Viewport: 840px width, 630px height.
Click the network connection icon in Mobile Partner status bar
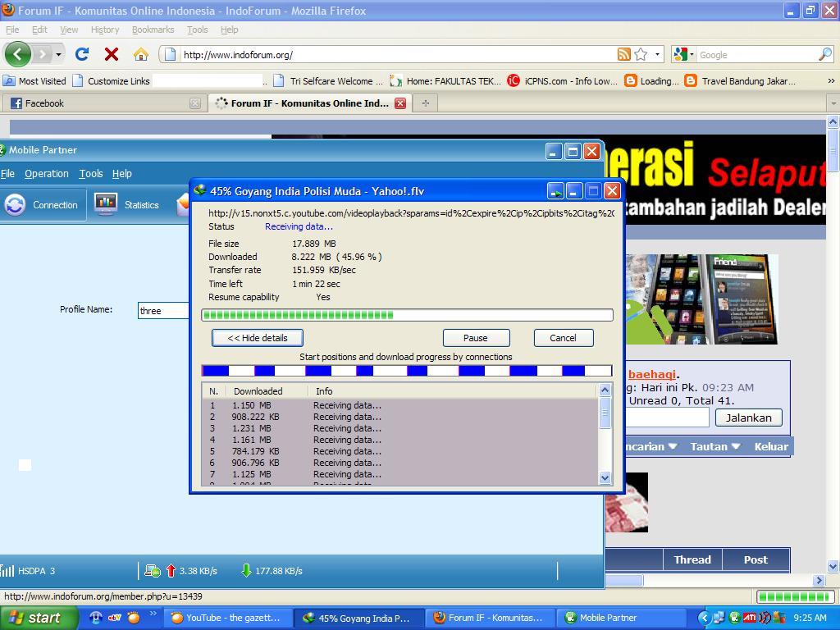(x=152, y=571)
